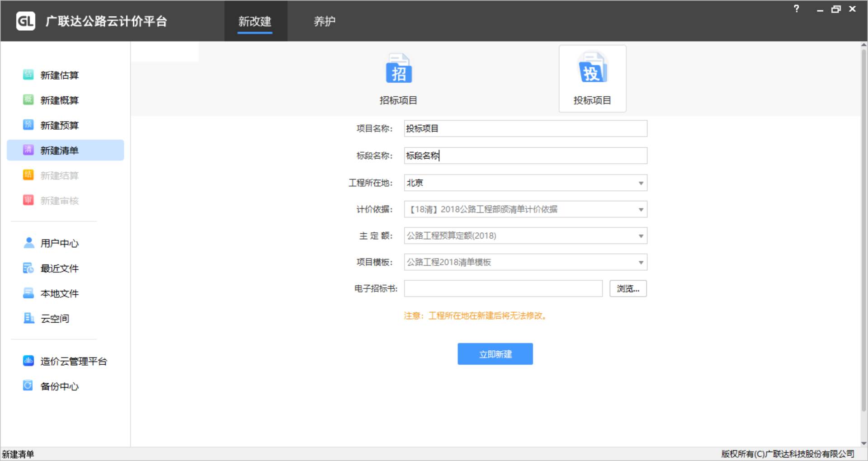Click the 版权所有 copyright text

pyautogui.click(x=788, y=454)
